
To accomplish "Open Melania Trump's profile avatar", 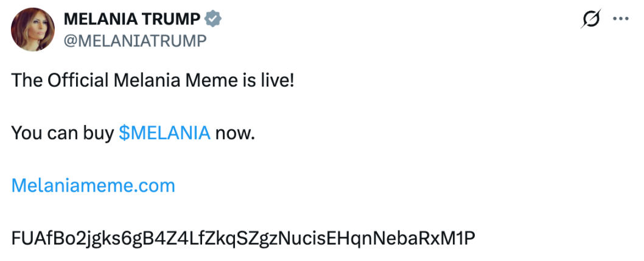I will coord(32,30).
